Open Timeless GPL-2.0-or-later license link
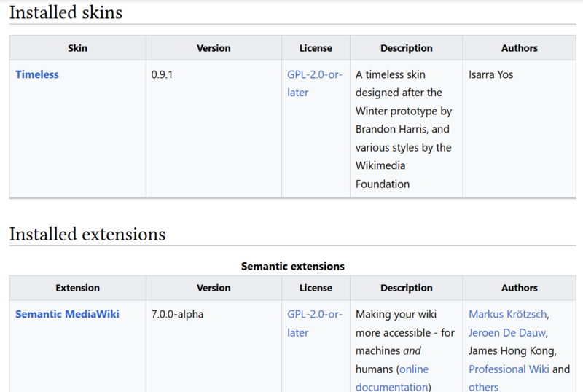The width and height of the screenshot is (583, 392). (315, 83)
